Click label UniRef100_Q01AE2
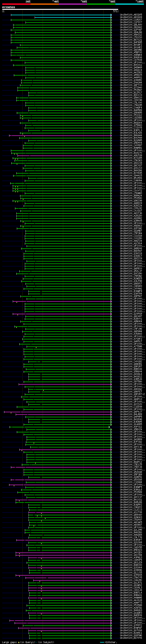Viewport: 146px width, 644px height. point(131,47)
